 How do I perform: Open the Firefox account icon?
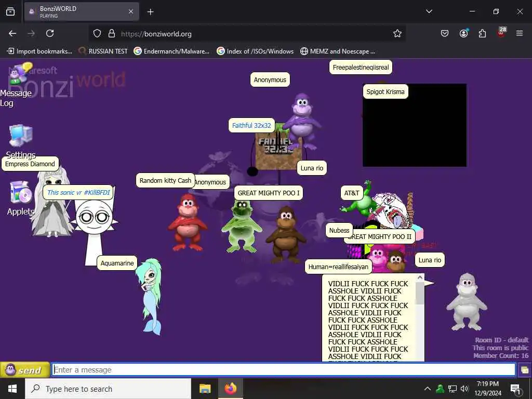[463, 33]
